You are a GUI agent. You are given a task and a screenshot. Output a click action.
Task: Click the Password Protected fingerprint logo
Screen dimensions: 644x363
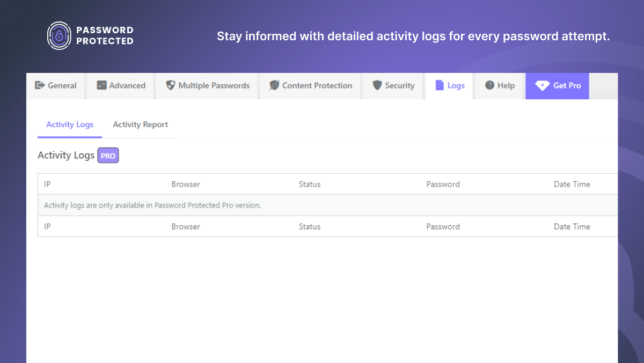click(x=59, y=35)
